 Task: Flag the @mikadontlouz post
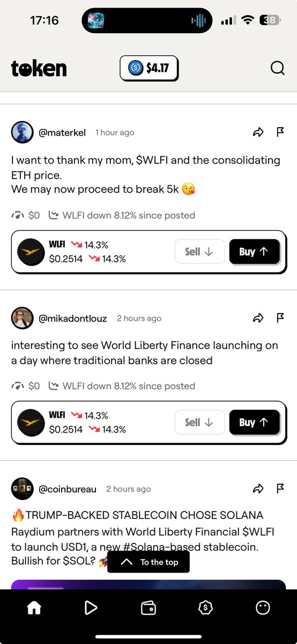pyautogui.click(x=280, y=318)
